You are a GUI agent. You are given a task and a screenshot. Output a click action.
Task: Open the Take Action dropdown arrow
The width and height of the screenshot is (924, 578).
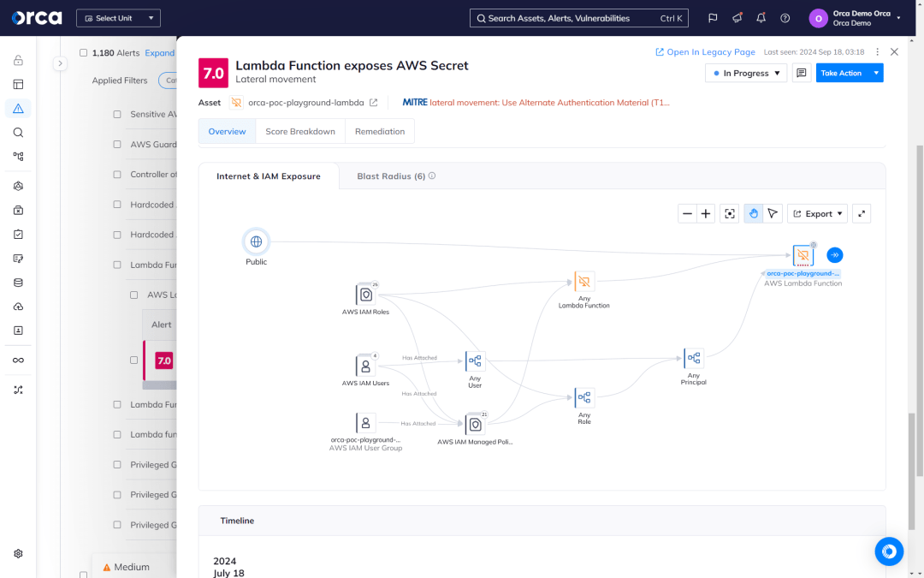[876, 73]
